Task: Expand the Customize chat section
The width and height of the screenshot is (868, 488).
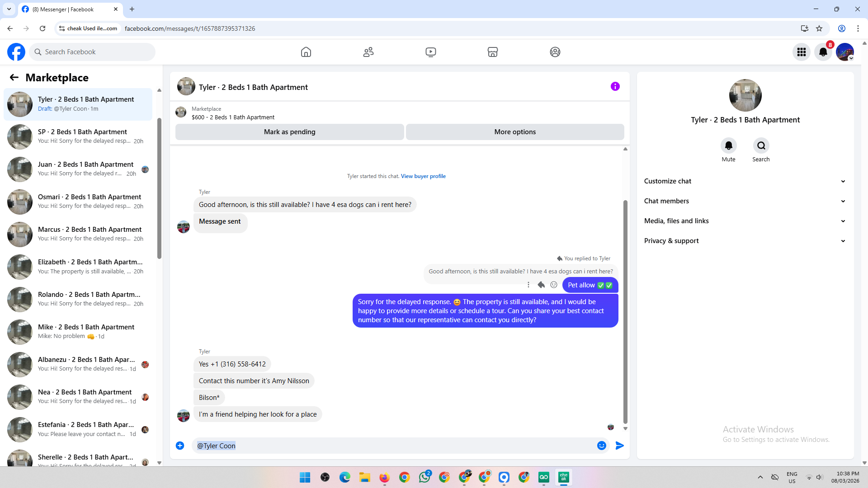Action: click(745, 181)
